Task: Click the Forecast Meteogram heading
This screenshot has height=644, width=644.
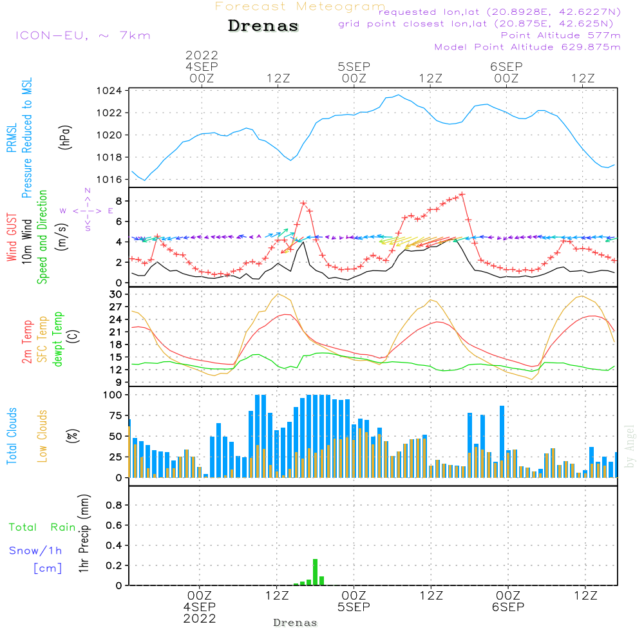Action: pyautogui.click(x=300, y=6)
